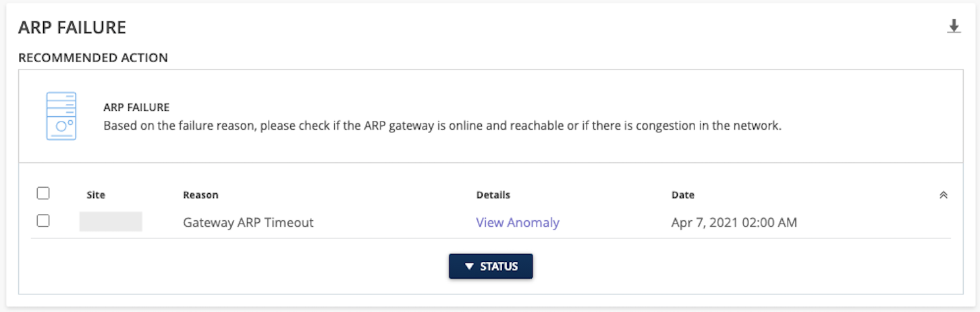The height and width of the screenshot is (312, 980).
Task: Select the redacted site name cell
Action: click(110, 222)
